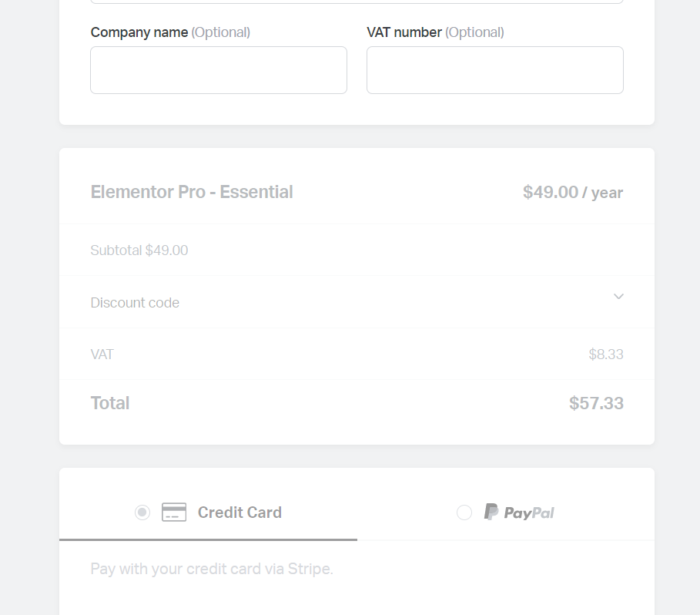The width and height of the screenshot is (700, 615).
Task: Click the PayPal logo
Action: point(519,512)
